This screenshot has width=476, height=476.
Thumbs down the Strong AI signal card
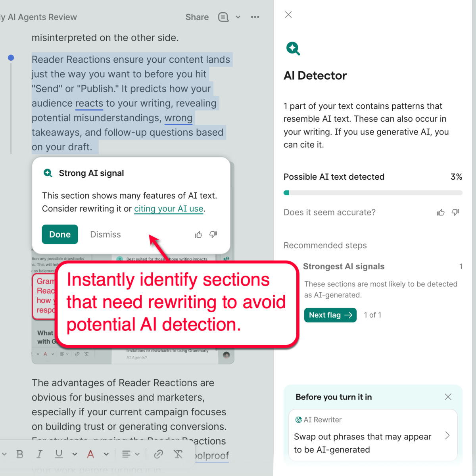[213, 235]
